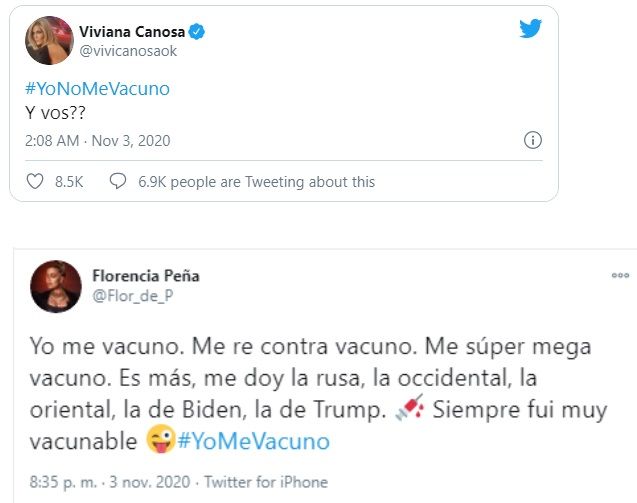637x503 pixels.
Task: Open the 2:08 AM Nov 3, 2020 timestamp
Action: (x=98, y=141)
